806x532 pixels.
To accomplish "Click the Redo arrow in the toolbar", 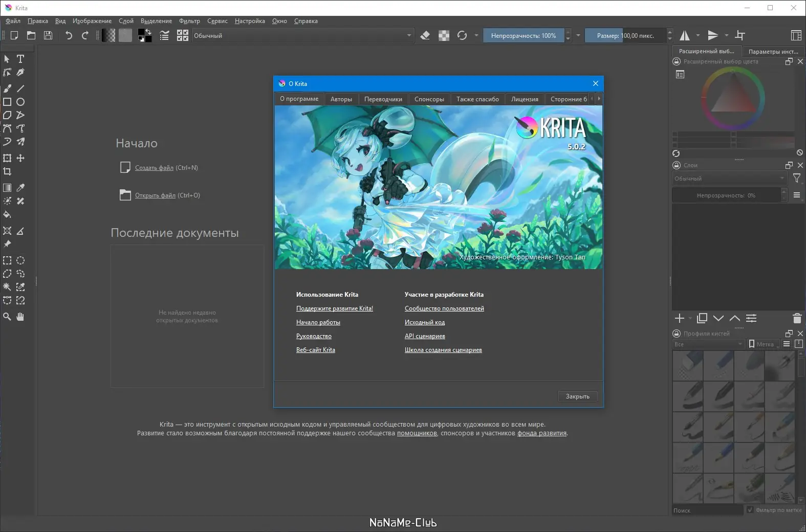I will 85,35.
